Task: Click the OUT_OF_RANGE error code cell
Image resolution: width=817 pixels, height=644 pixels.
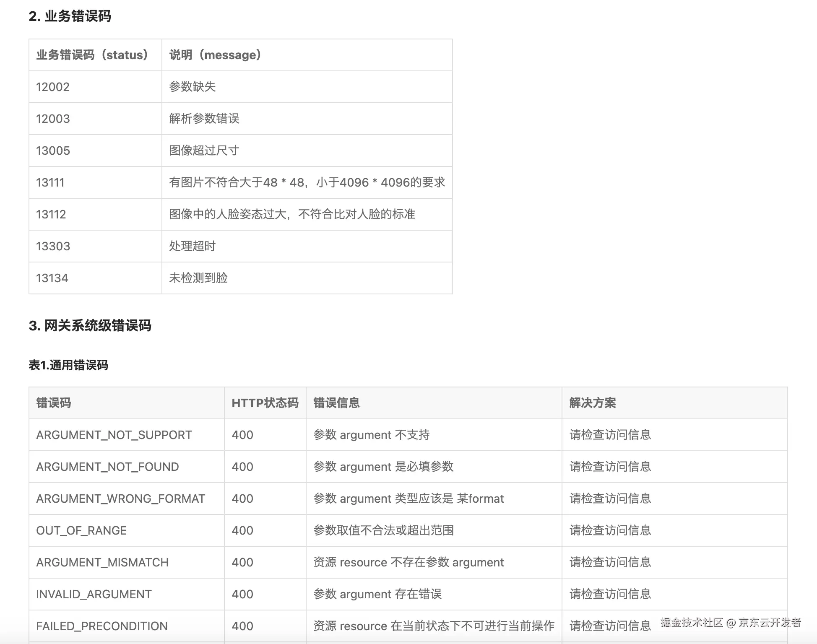Action: 81,530
